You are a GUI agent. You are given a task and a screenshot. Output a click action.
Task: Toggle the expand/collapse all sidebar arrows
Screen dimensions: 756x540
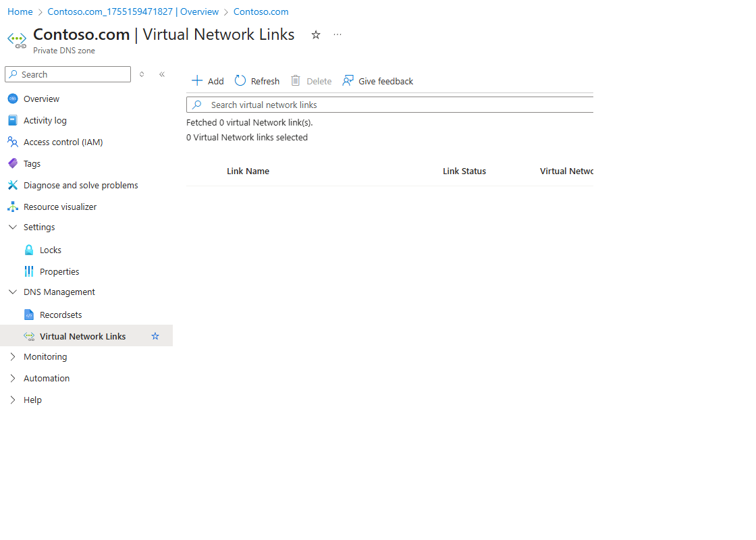pos(142,74)
